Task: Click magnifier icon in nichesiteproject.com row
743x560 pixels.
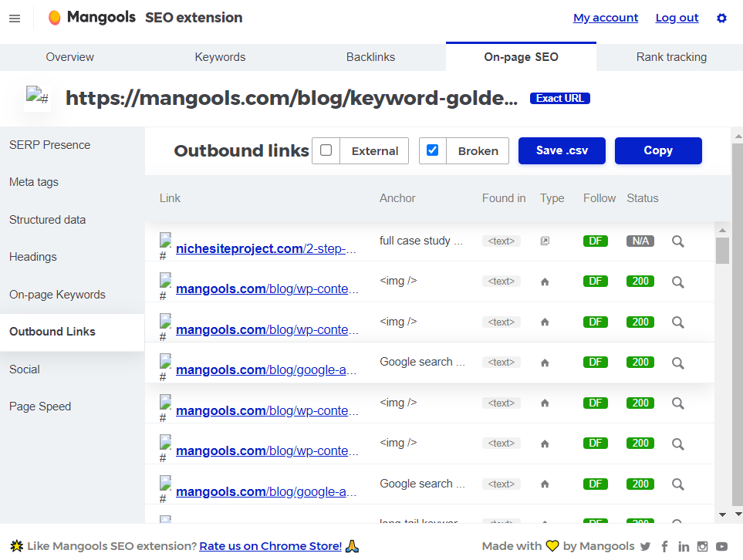Action: [x=678, y=241]
